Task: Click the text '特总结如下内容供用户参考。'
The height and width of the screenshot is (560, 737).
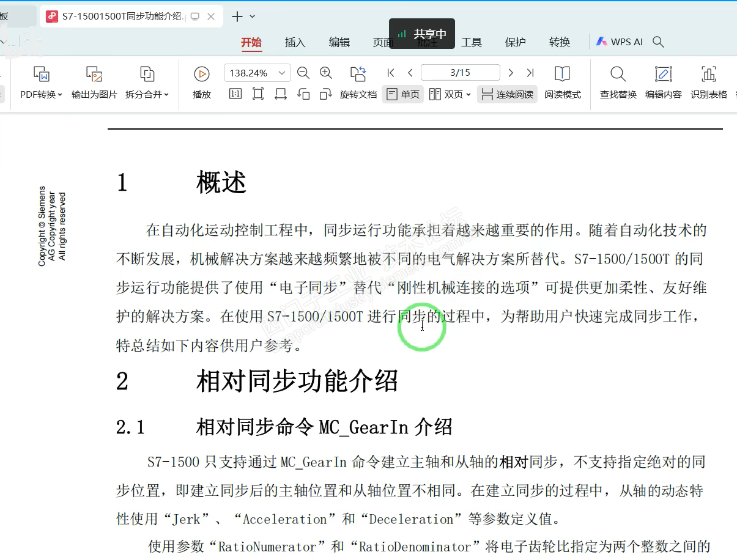Action: tap(210, 345)
